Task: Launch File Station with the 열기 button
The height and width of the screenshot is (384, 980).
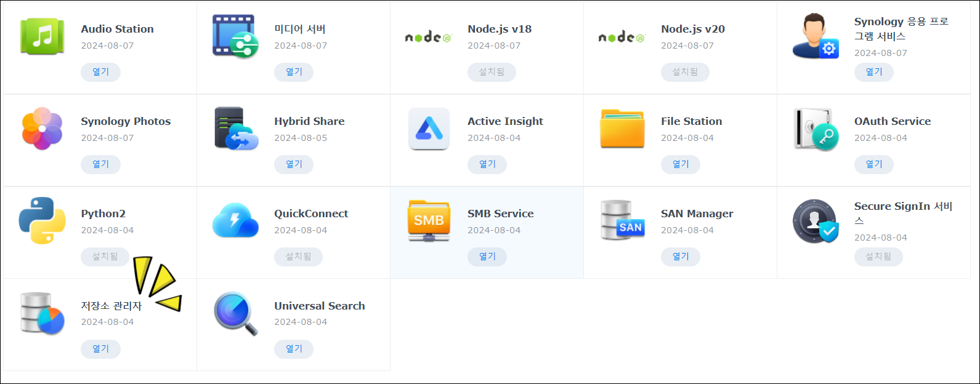Action: pyautogui.click(x=681, y=164)
